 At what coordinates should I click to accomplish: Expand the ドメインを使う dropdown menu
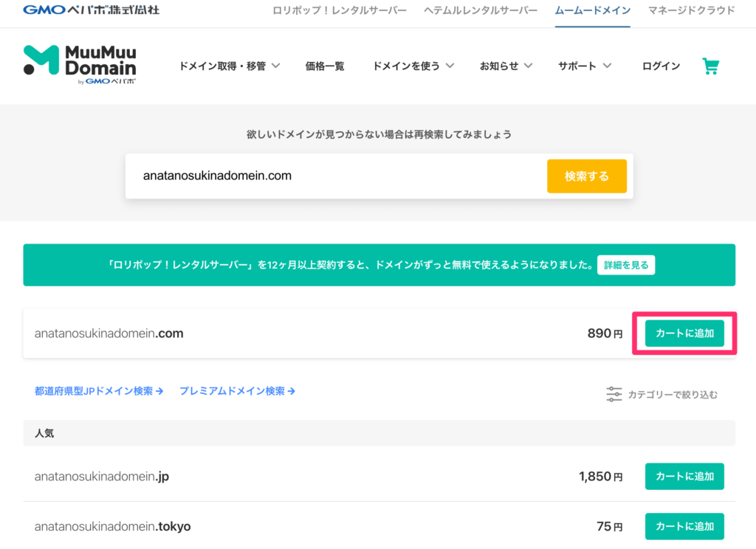(x=413, y=66)
